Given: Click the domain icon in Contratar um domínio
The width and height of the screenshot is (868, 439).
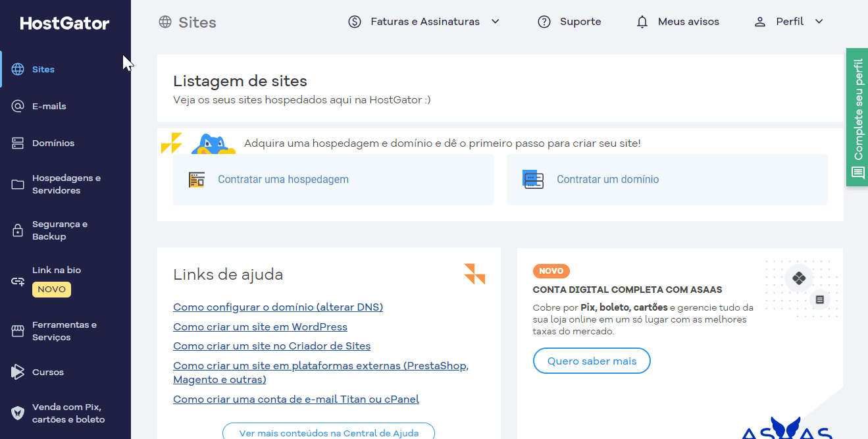Looking at the screenshot, I should click(x=532, y=179).
